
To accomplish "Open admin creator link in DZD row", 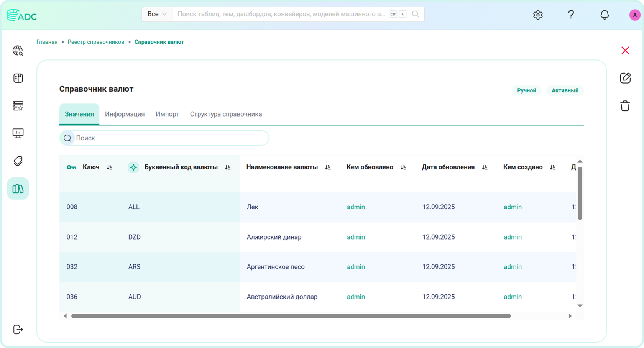I will click(x=513, y=237).
